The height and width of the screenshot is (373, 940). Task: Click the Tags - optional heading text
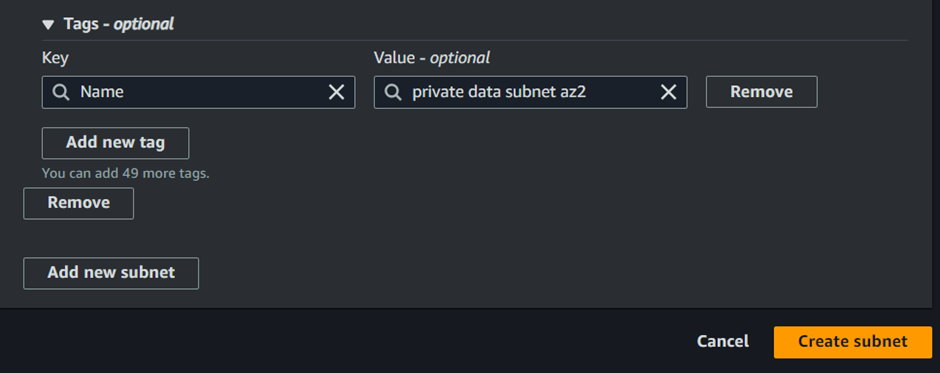click(x=119, y=24)
